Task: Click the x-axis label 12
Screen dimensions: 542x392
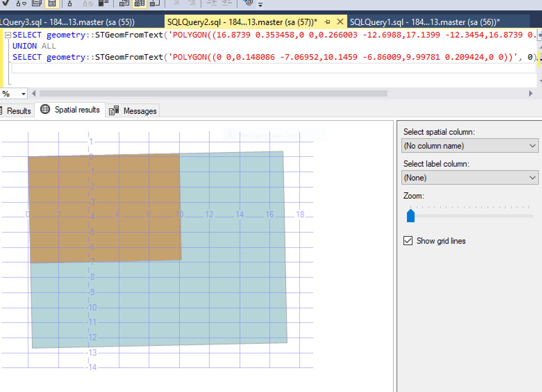Action: 209,215
